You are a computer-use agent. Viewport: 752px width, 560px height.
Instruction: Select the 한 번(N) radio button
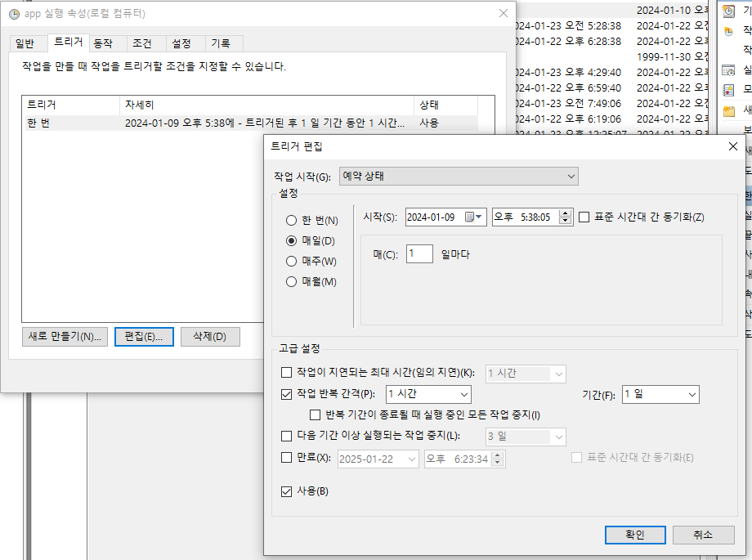[291, 220]
